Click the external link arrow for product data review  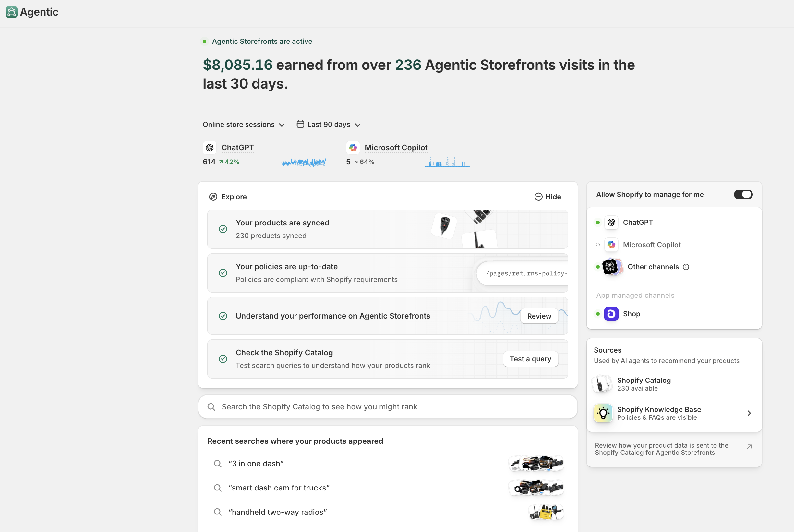(x=749, y=447)
